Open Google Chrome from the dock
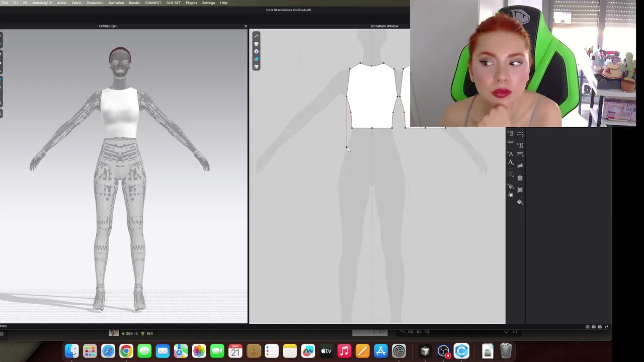The image size is (644, 362). pos(126,351)
